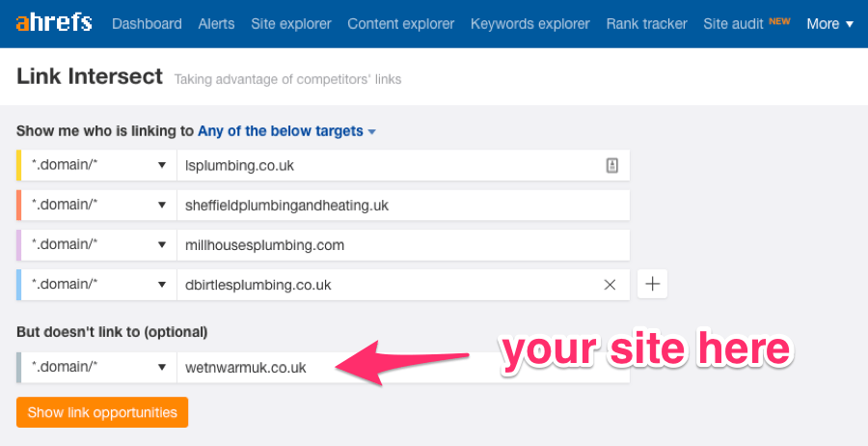Click the Show link opportunities button
The height and width of the screenshot is (446, 868).
102,412
